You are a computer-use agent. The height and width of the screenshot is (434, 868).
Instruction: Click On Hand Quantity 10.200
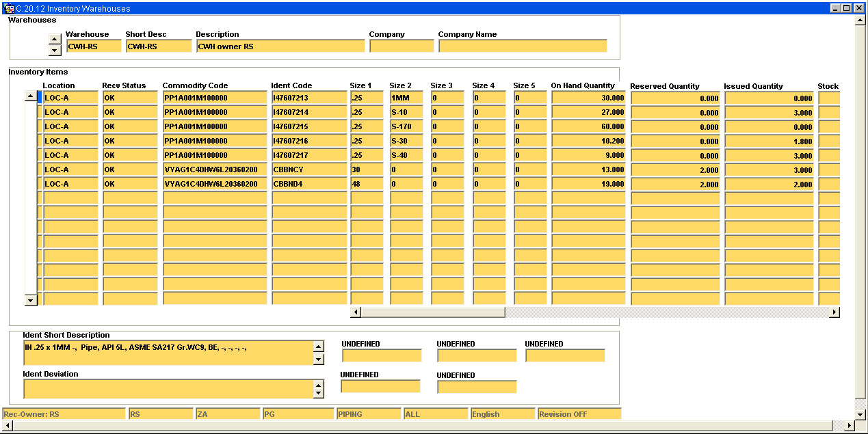(588, 141)
